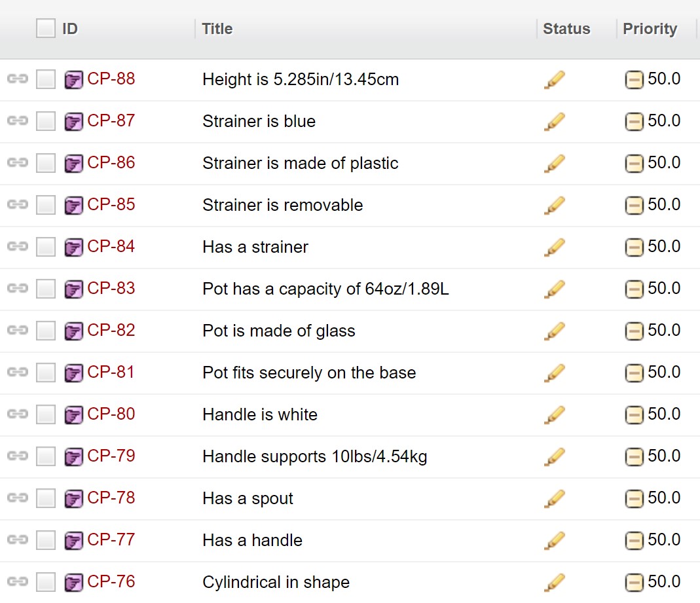This screenshot has width=700, height=603.
Task: Click the link icon beside CP-88
Action: pos(17,79)
